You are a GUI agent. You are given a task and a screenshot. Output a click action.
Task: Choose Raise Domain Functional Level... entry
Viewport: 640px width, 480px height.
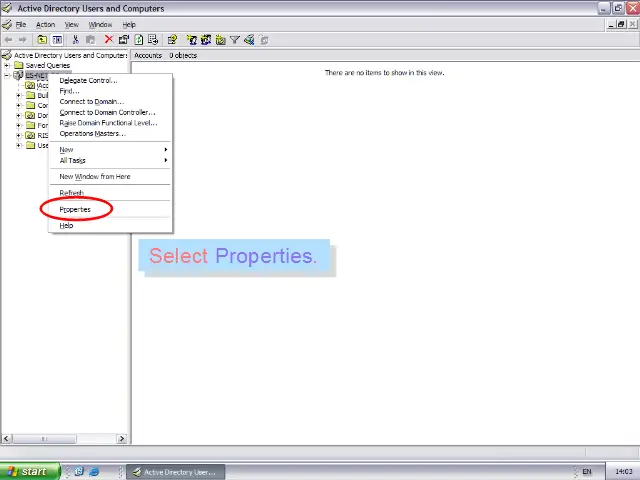click(110, 123)
